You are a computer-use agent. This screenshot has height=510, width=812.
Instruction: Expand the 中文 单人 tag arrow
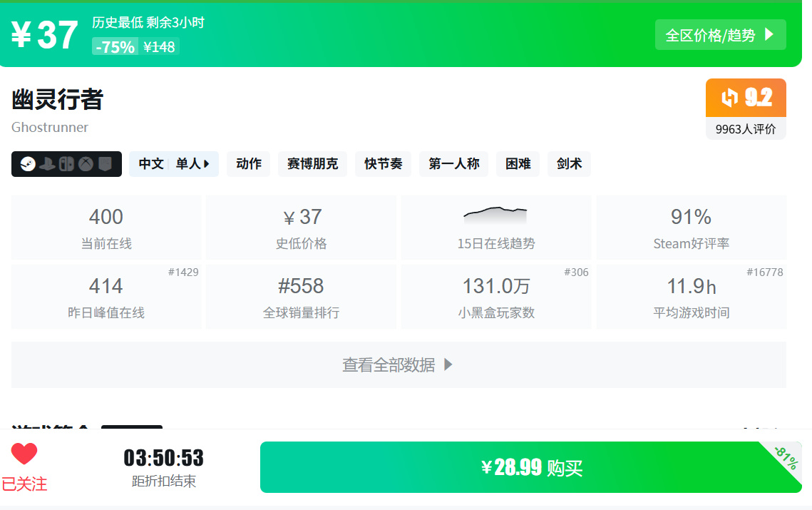(207, 164)
